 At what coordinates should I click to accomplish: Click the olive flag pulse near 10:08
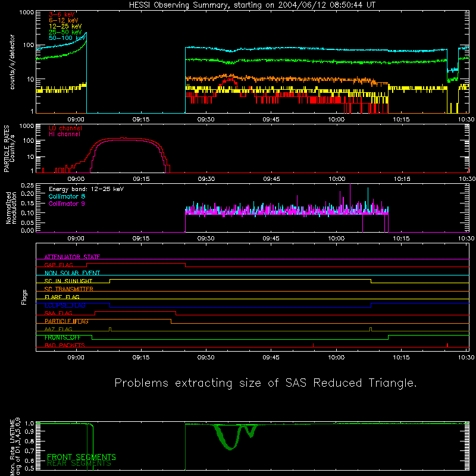point(371,330)
